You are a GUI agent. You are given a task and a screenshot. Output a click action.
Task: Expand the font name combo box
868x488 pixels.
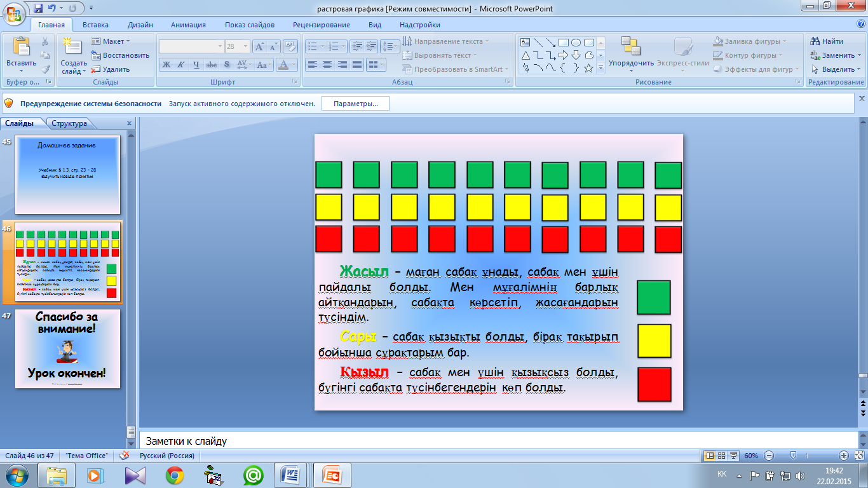220,46
